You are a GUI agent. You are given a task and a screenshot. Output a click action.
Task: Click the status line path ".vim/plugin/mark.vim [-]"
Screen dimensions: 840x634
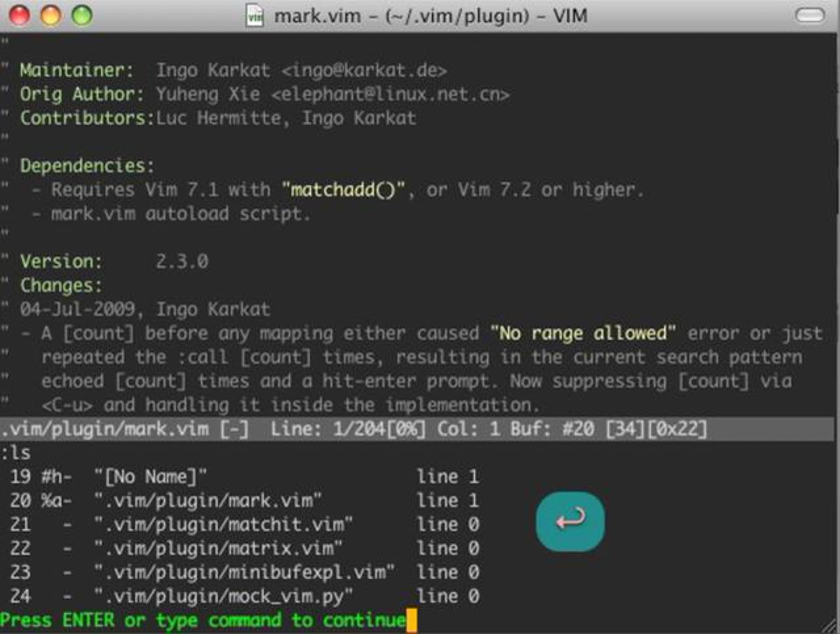point(125,429)
